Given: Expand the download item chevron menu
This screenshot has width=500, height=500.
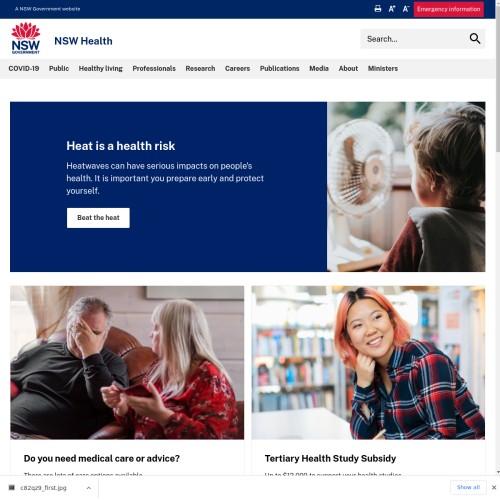Looking at the screenshot, I should click(89, 488).
